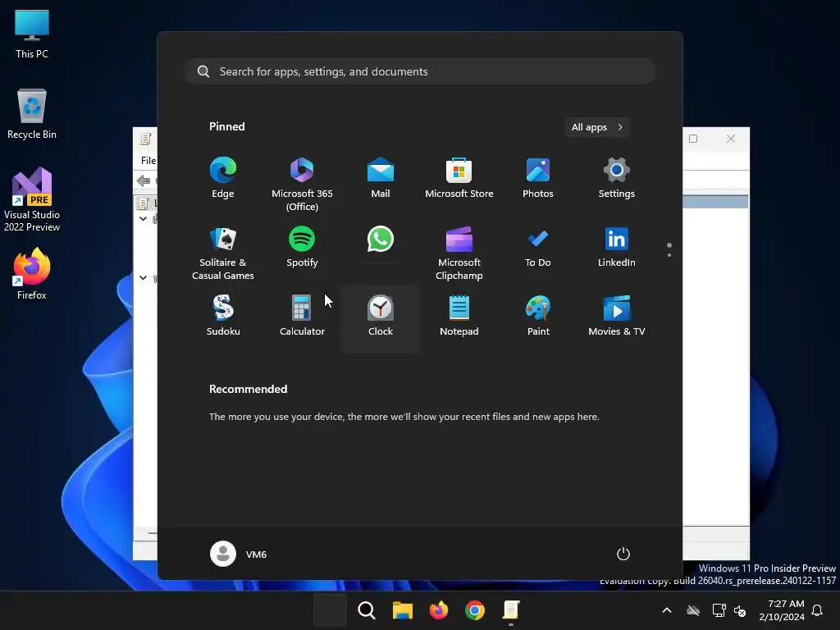840x630 pixels.
Task: Open the Mail app
Action: 381,178
